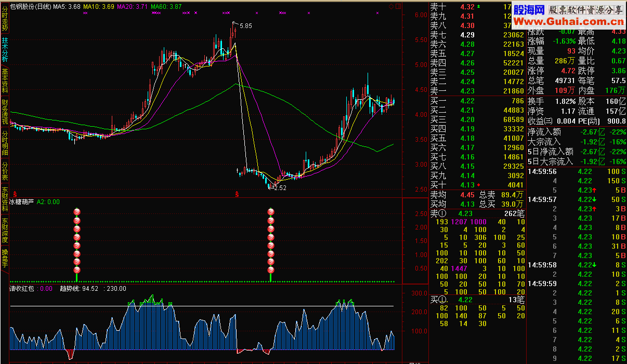Click the green up arrow beside 卖十 price
The width and height of the screenshot is (627, 364).
tap(479, 7)
